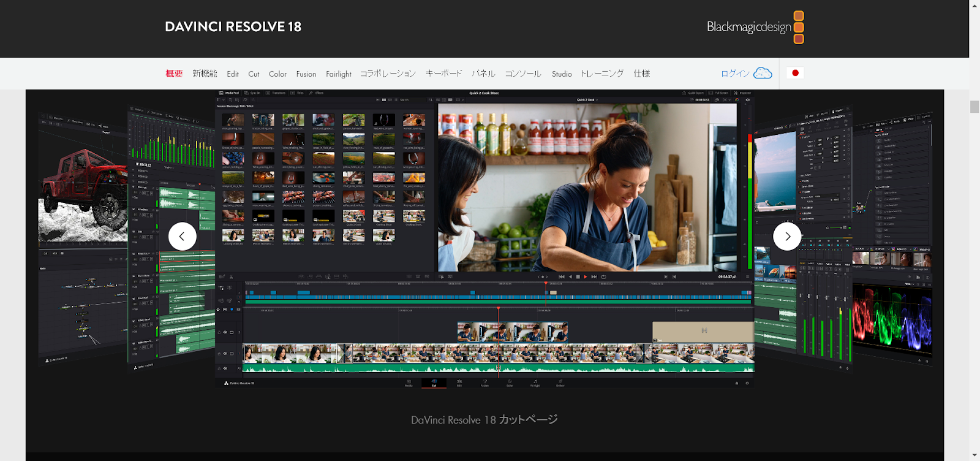Image resolution: width=980 pixels, height=461 pixels.
Task: Toggle video track 2 lock icon
Action: (x=219, y=332)
